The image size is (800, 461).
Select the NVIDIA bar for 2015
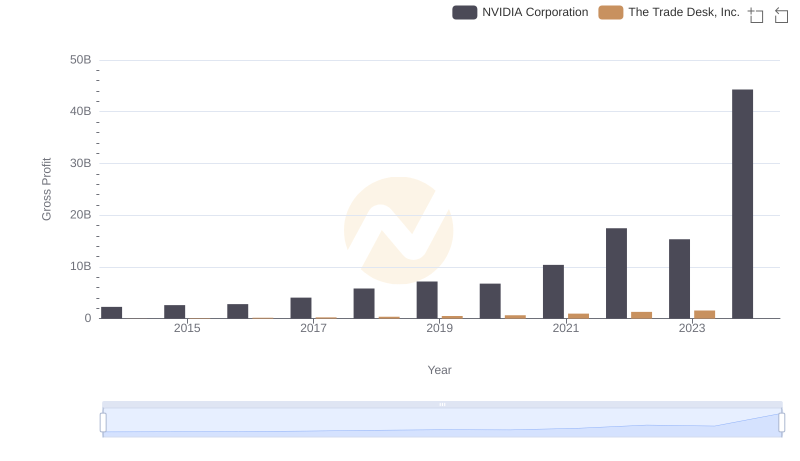[x=174, y=312]
